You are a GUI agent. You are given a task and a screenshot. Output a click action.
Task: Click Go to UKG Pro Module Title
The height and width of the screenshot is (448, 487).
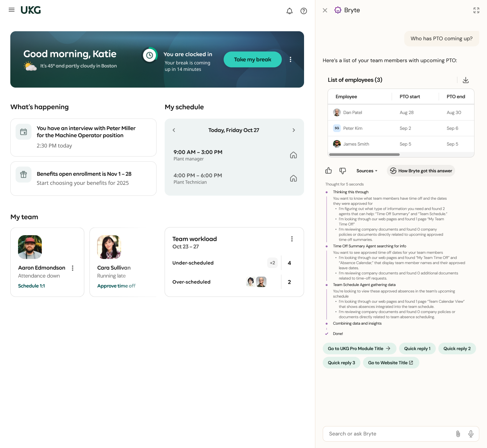click(359, 348)
